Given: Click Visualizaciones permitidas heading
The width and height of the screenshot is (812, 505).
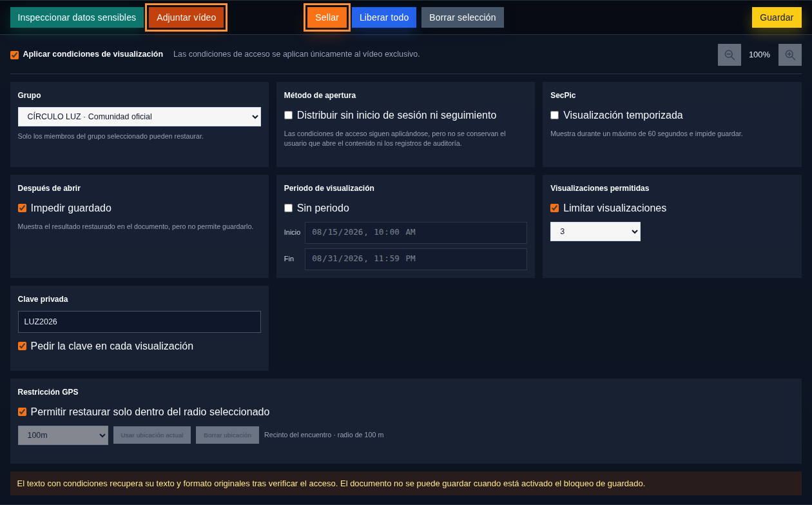Looking at the screenshot, I should [599, 188].
